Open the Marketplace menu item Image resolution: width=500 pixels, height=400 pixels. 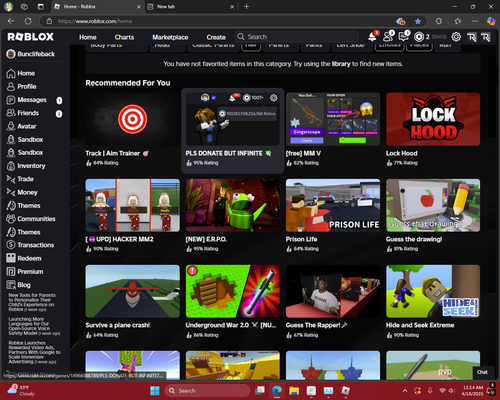(x=170, y=37)
